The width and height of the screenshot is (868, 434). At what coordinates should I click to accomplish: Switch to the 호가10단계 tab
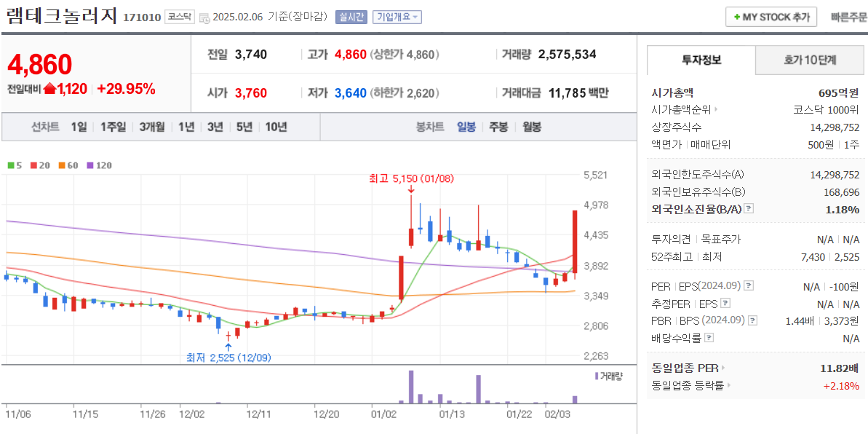[x=810, y=60]
